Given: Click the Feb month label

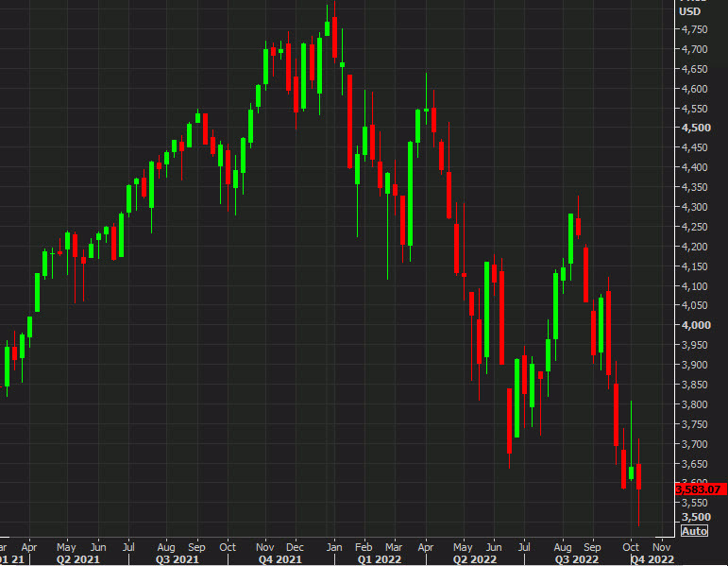Looking at the screenshot, I should [x=364, y=547].
